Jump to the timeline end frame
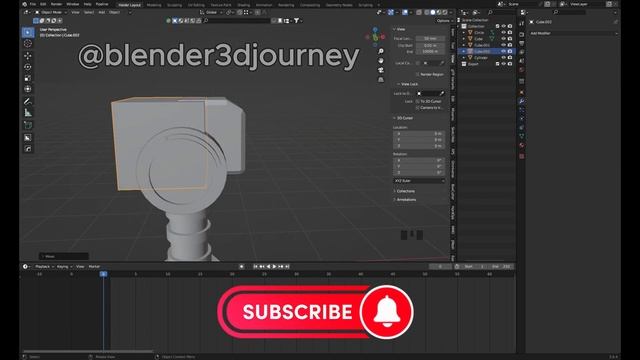 point(287,267)
